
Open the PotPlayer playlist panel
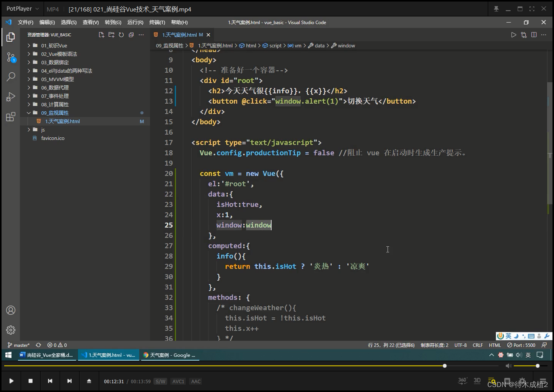point(543,381)
